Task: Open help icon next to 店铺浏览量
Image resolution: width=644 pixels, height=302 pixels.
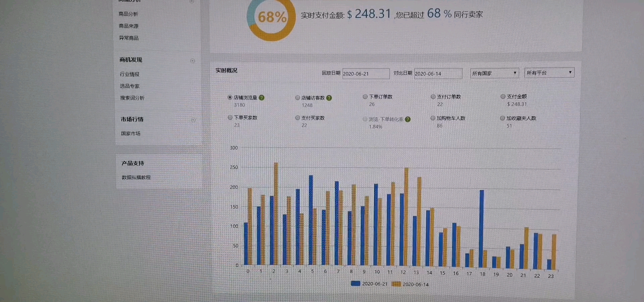Action: 262,98
